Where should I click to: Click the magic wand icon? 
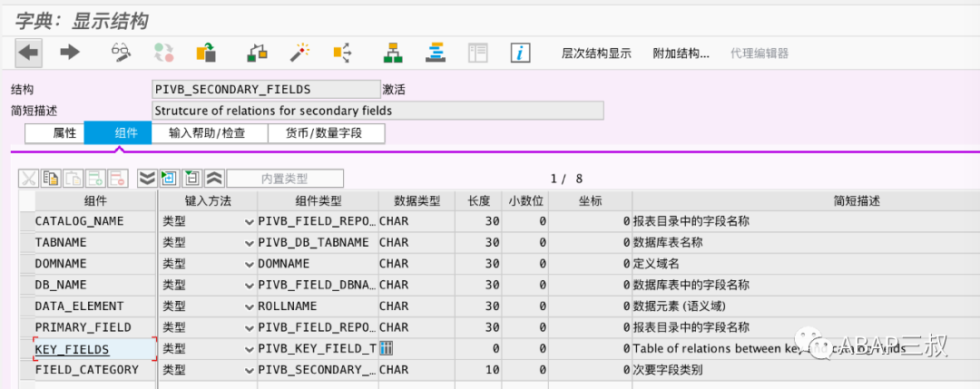pos(300,53)
